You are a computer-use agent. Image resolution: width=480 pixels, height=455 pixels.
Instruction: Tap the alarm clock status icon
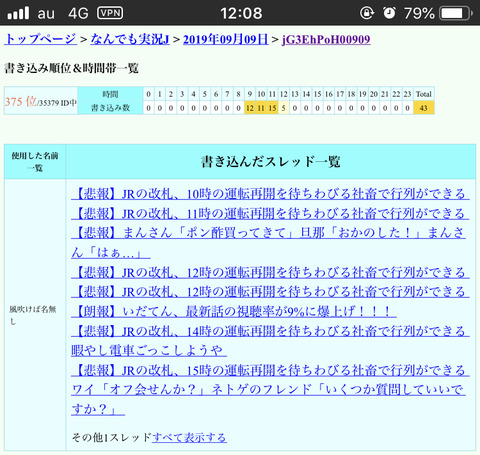tap(389, 13)
